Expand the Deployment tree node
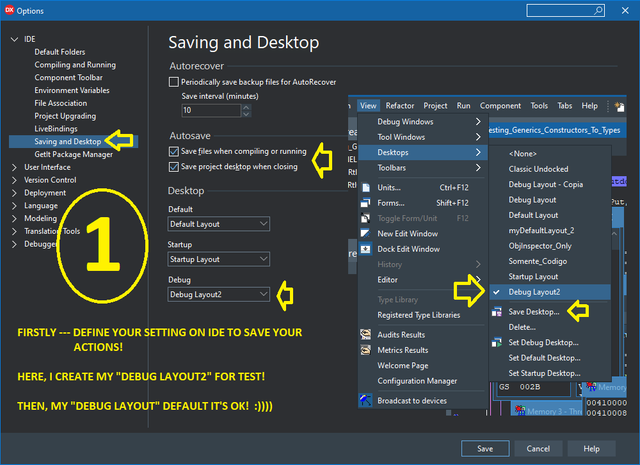The height and width of the screenshot is (465, 640). [15, 193]
